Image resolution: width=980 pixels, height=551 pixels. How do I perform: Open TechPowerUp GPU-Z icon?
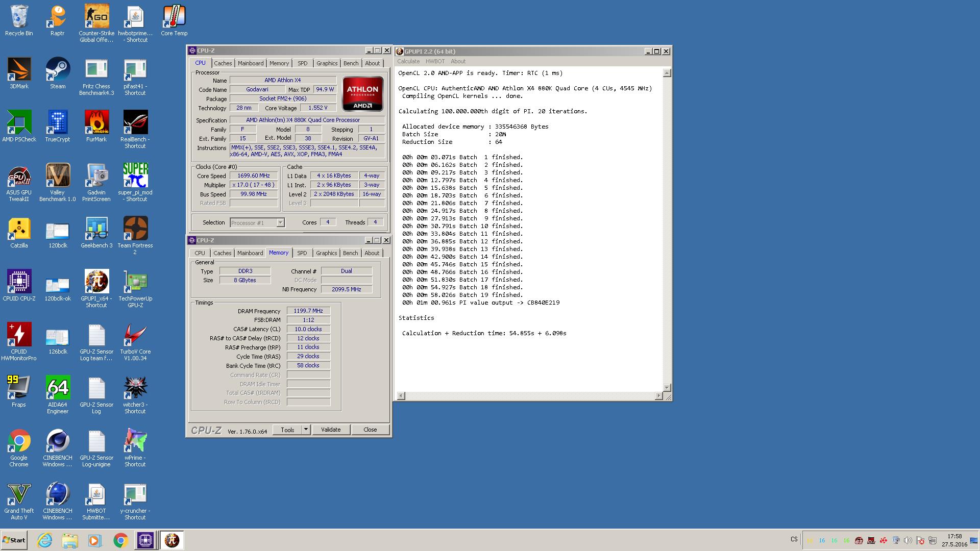click(135, 289)
